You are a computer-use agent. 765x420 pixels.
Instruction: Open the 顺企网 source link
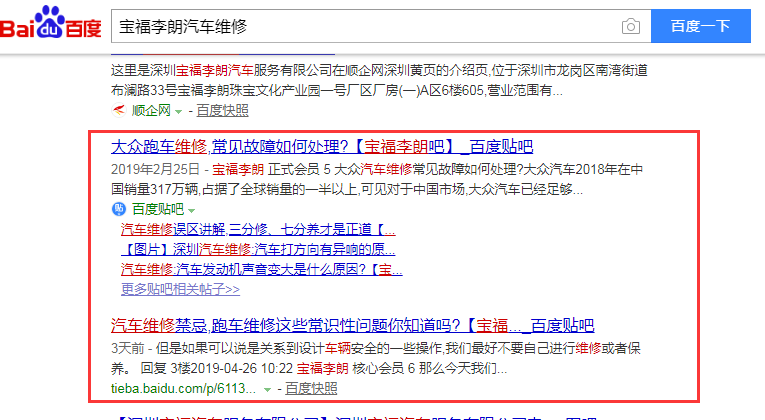click(151, 111)
